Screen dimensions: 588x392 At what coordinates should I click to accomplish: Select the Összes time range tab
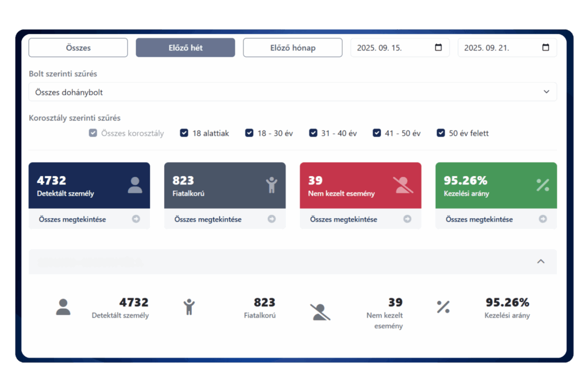(78, 48)
